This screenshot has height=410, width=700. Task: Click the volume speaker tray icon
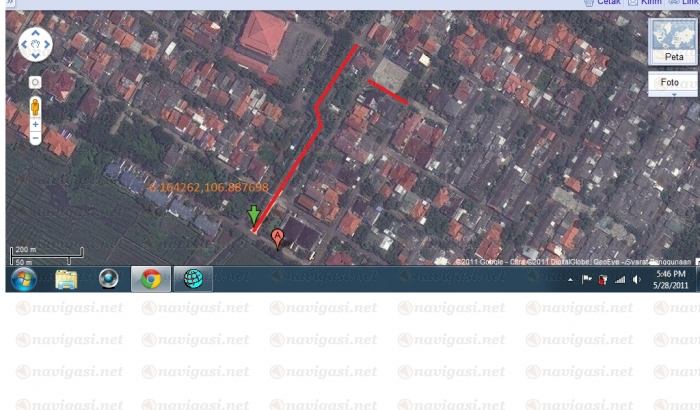637,280
